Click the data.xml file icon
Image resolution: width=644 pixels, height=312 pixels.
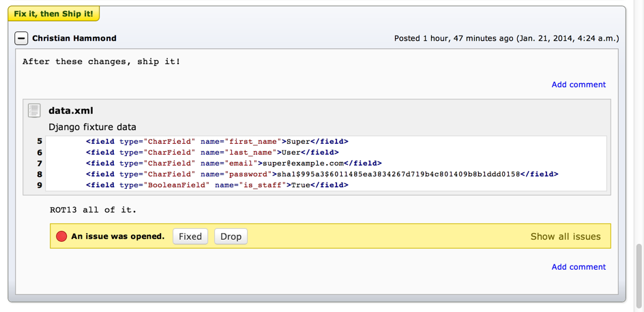click(34, 110)
